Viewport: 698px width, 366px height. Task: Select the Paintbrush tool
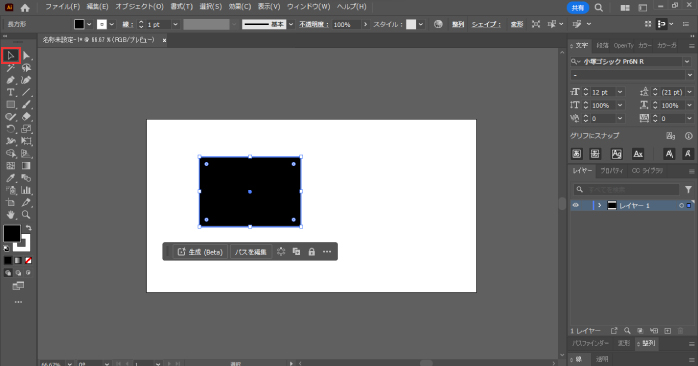pyautogui.click(x=26, y=105)
